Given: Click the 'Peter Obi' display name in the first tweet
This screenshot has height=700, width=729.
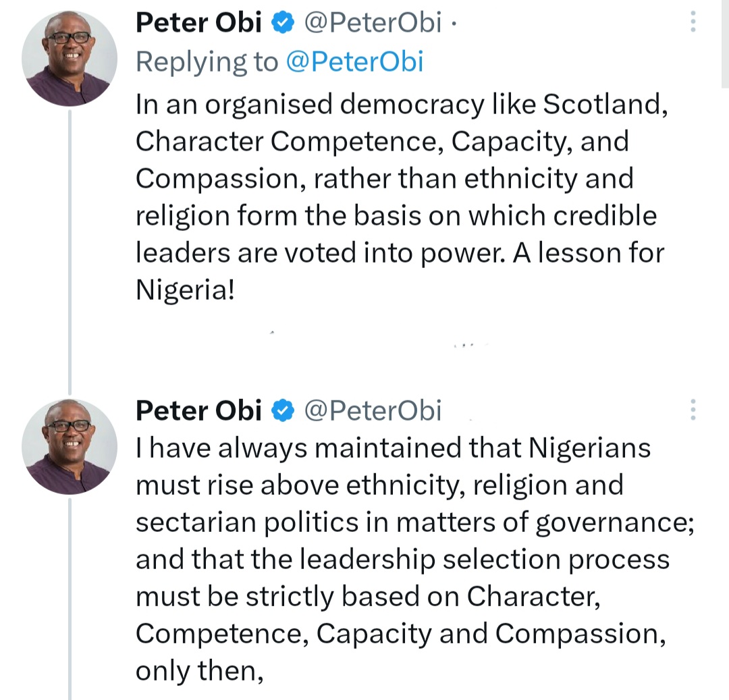Looking at the screenshot, I should 198,23.
